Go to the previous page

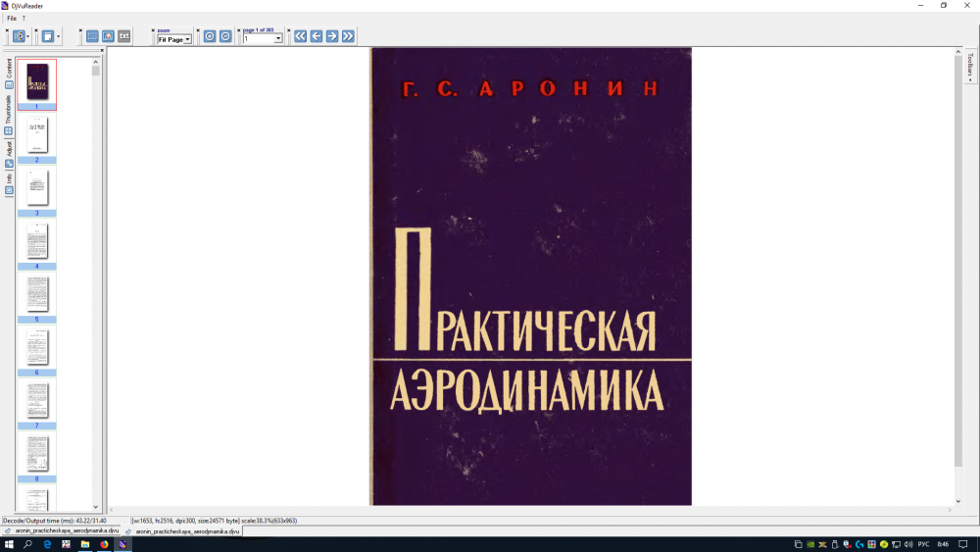click(x=317, y=36)
